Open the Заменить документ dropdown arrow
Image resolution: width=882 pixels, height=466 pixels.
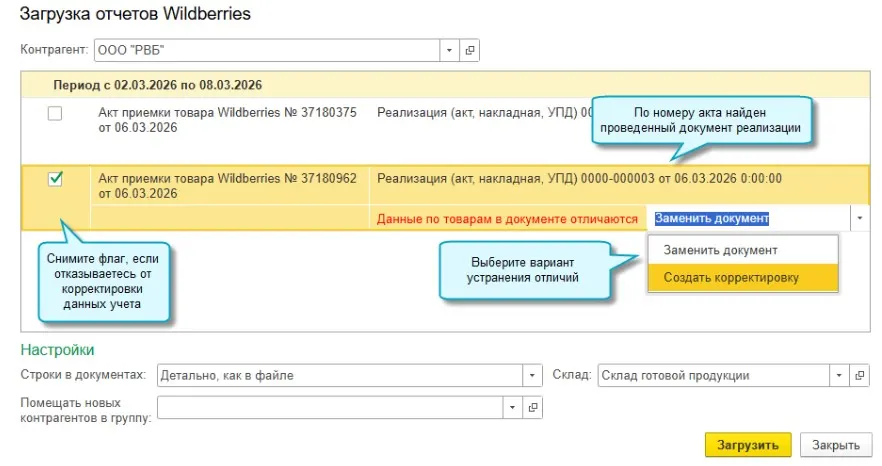click(860, 218)
